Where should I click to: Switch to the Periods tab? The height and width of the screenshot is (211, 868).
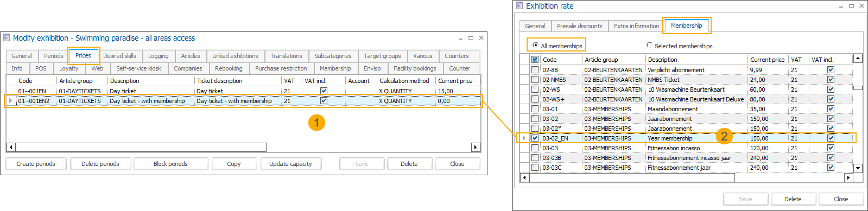tap(54, 56)
